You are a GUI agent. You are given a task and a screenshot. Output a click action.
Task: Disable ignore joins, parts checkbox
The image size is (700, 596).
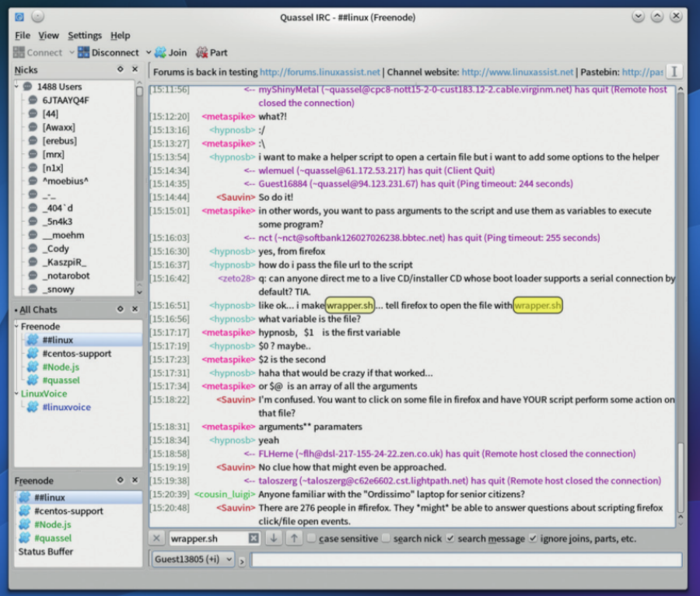pyautogui.click(x=533, y=538)
